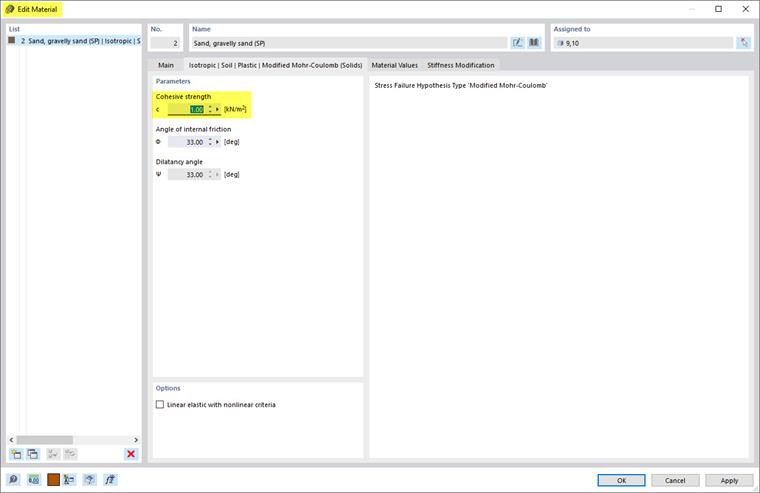Image resolution: width=760 pixels, height=493 pixels.
Task: Click the cohesive strength c value field
Action: [x=187, y=110]
